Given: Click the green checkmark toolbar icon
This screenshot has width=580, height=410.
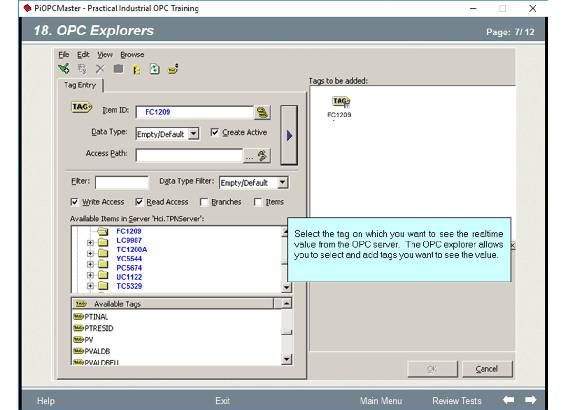Looking at the screenshot, I should (64, 68).
